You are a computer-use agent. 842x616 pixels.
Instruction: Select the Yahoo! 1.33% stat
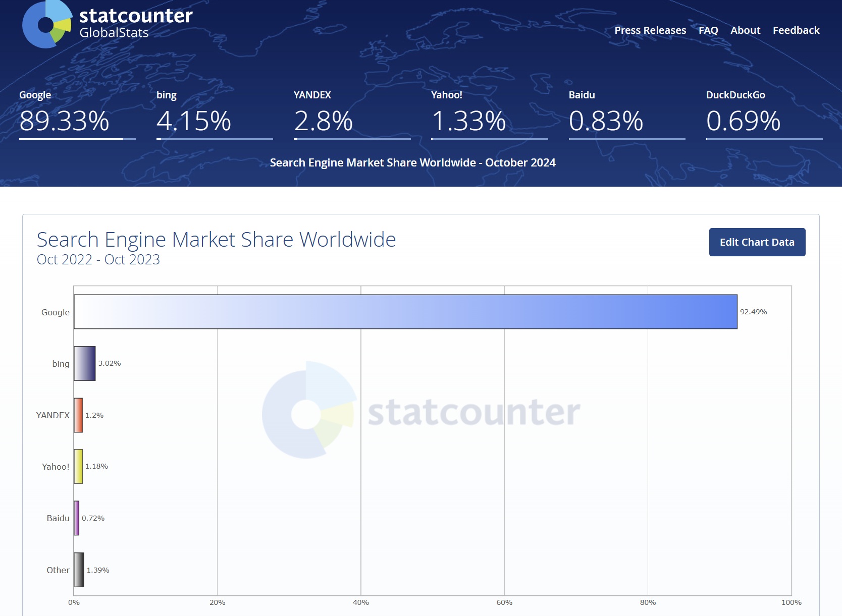pos(490,114)
